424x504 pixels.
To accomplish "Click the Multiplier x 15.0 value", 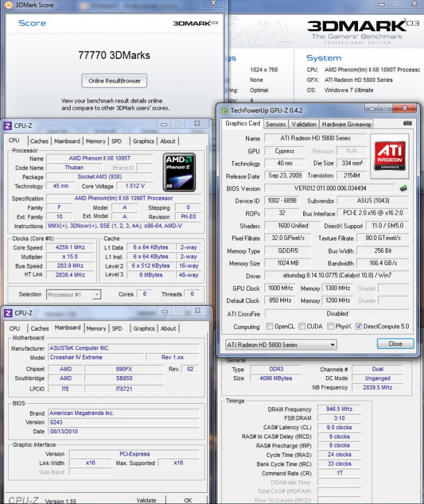I will tap(70, 256).
